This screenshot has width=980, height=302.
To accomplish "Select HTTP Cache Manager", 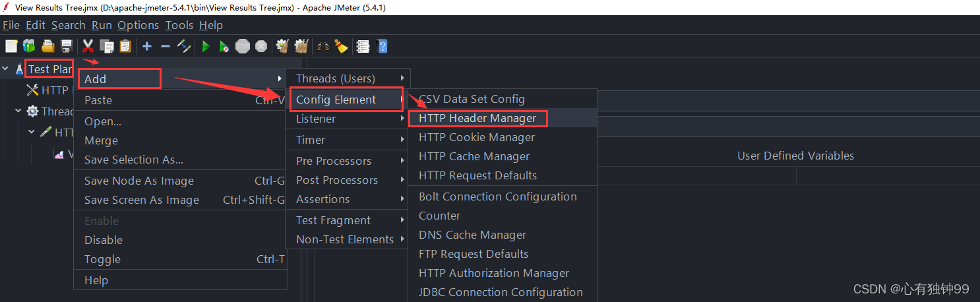I will [503, 156].
